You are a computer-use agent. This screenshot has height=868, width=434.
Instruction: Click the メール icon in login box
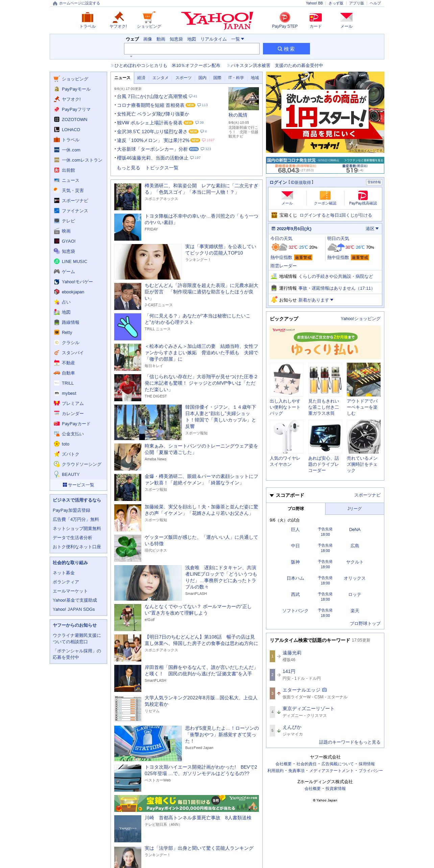pos(287,195)
